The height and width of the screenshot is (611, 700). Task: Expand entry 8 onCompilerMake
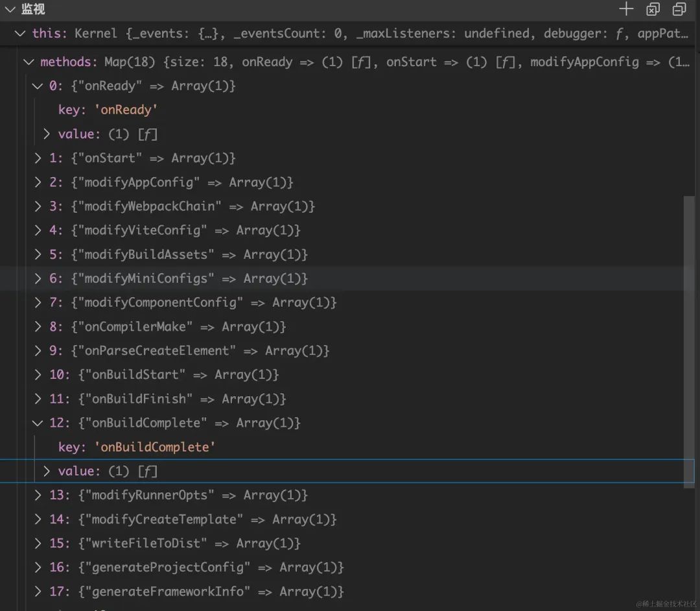(38, 326)
